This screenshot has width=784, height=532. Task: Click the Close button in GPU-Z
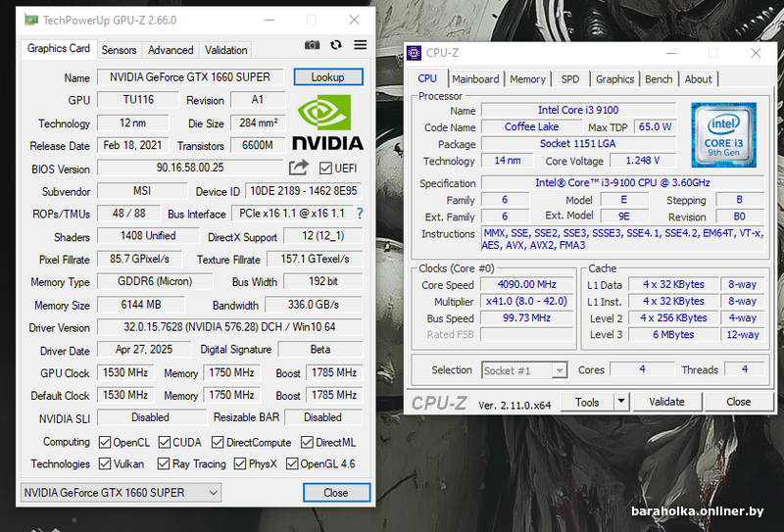point(336,493)
